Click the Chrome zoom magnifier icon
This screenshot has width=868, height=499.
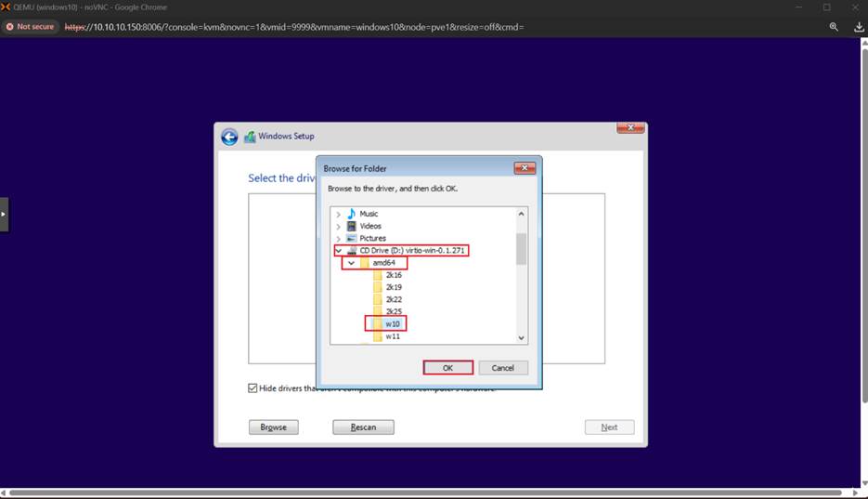click(x=834, y=27)
